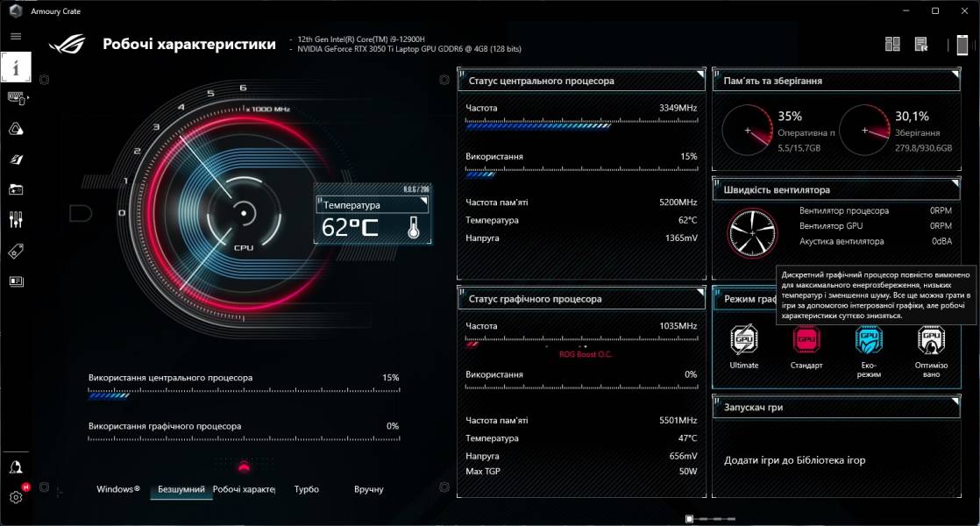Click the storage 30,1% usage dial
The height and width of the screenshot is (526, 980).
tap(864, 131)
